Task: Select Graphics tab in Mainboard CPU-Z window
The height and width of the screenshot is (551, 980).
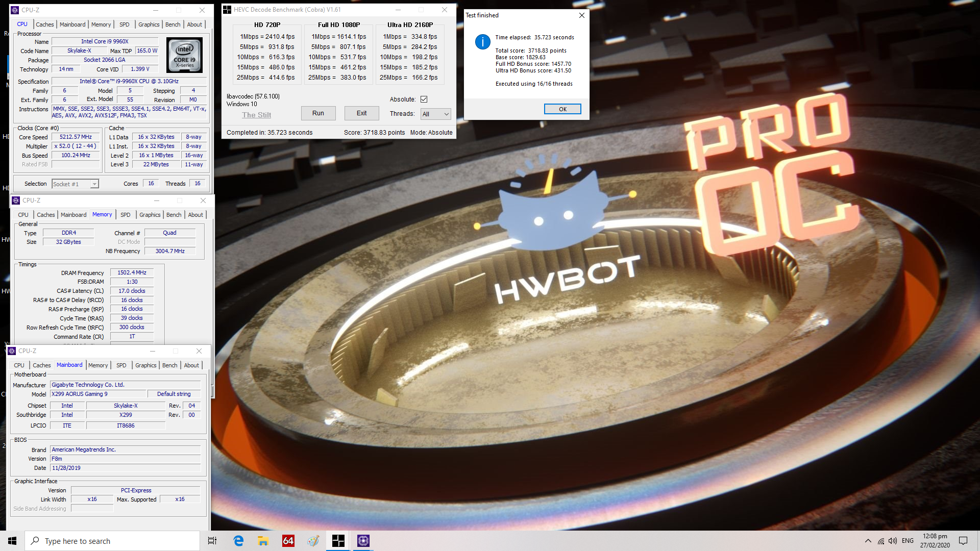Action: click(146, 365)
